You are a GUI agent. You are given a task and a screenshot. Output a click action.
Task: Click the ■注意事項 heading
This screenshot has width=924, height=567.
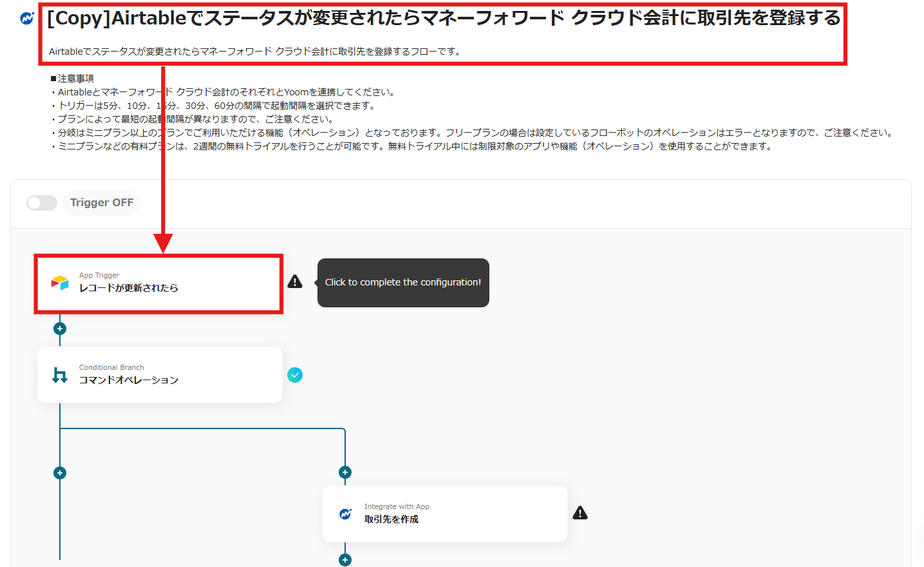(72, 79)
